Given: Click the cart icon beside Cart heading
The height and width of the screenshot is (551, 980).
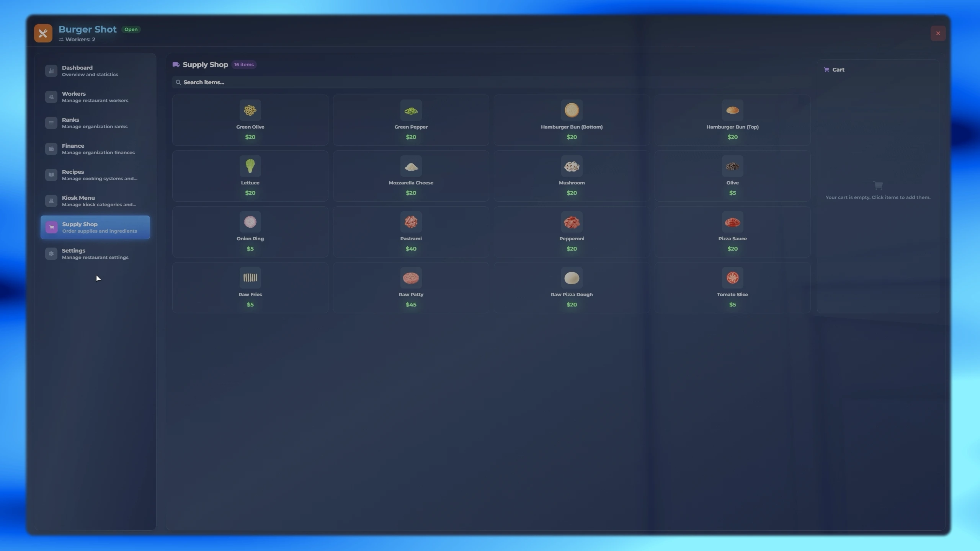Looking at the screenshot, I should 826,70.
